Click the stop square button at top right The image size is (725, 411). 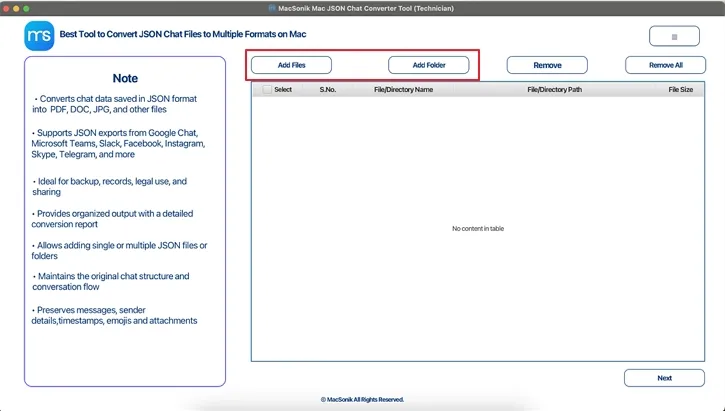674,37
